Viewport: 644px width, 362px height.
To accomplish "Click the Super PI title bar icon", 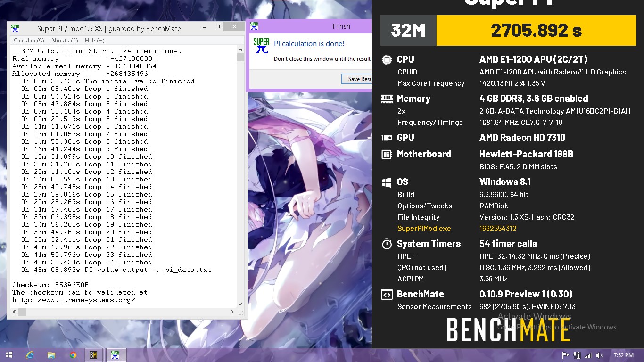I will click(15, 28).
